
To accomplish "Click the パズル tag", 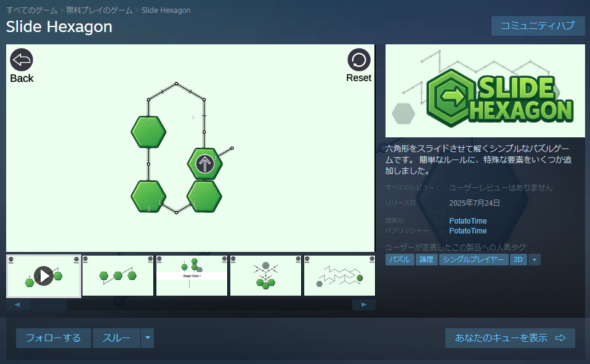I will tap(400, 260).
